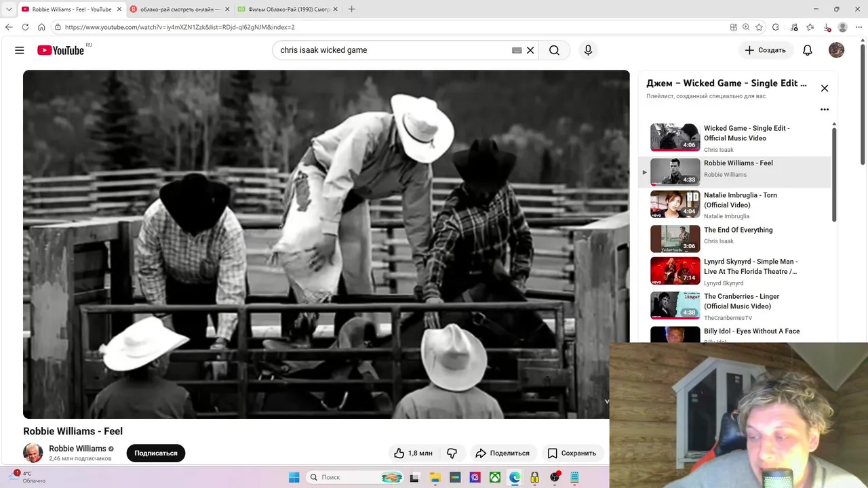
Task: Play Lynyrd Skynyrd - Simple Man playlist item
Action: click(734, 271)
